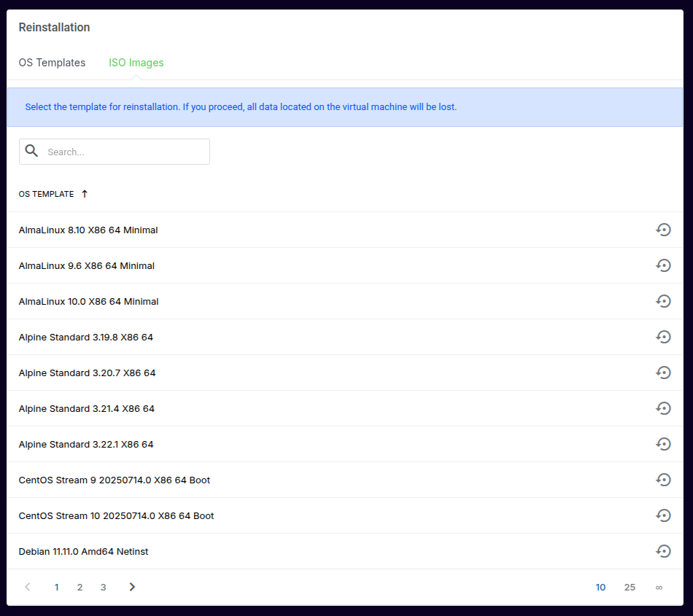
Task: Open page 2 of the template list
Action: 80,587
